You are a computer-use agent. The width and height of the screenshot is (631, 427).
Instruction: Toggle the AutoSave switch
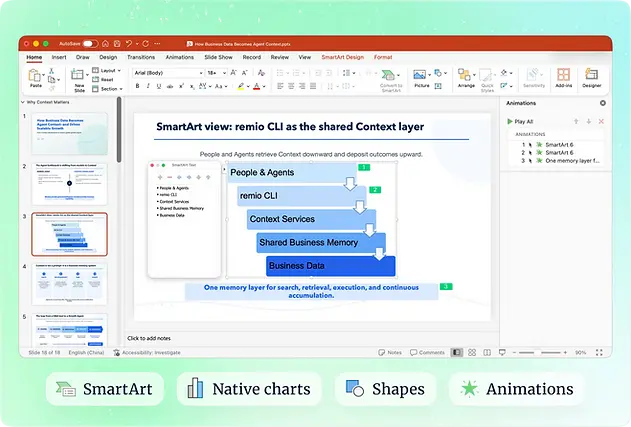tap(90, 43)
